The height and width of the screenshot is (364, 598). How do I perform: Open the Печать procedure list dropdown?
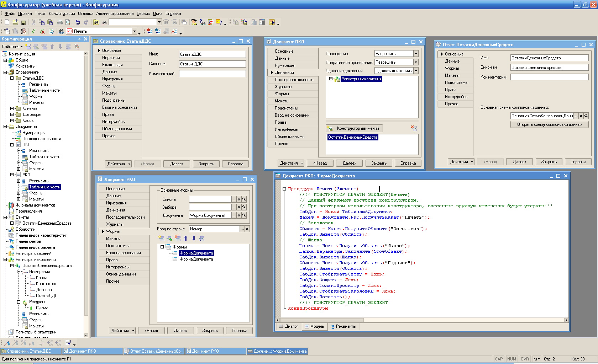tap(134, 31)
